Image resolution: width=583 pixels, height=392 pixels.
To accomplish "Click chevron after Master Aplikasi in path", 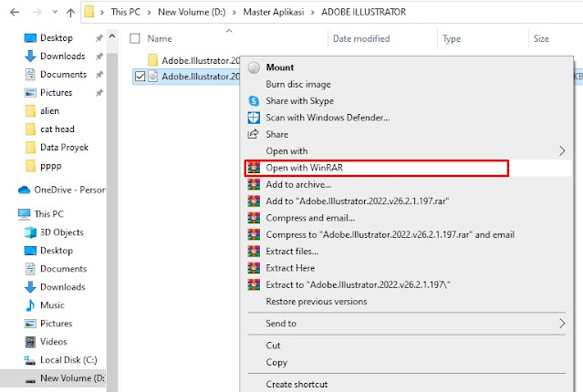I will (x=312, y=12).
